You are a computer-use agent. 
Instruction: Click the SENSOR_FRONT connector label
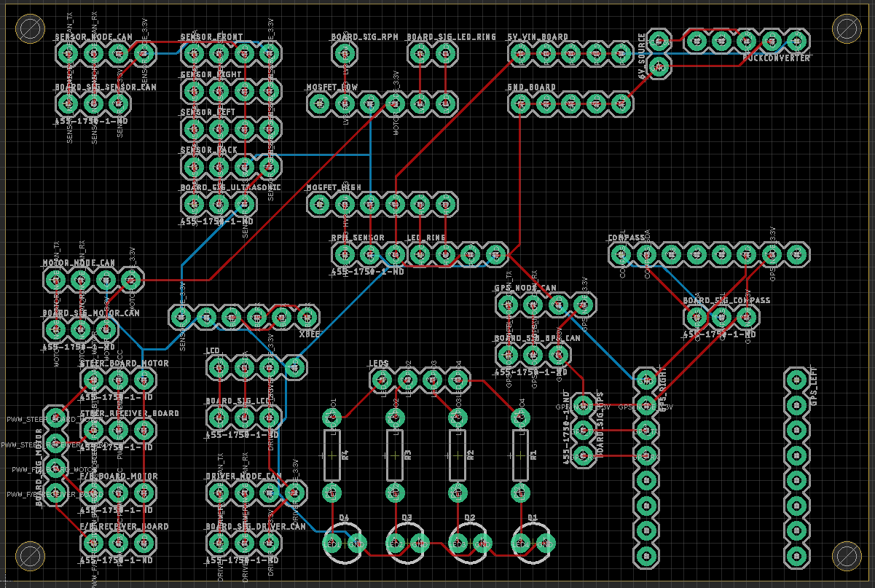pos(211,36)
